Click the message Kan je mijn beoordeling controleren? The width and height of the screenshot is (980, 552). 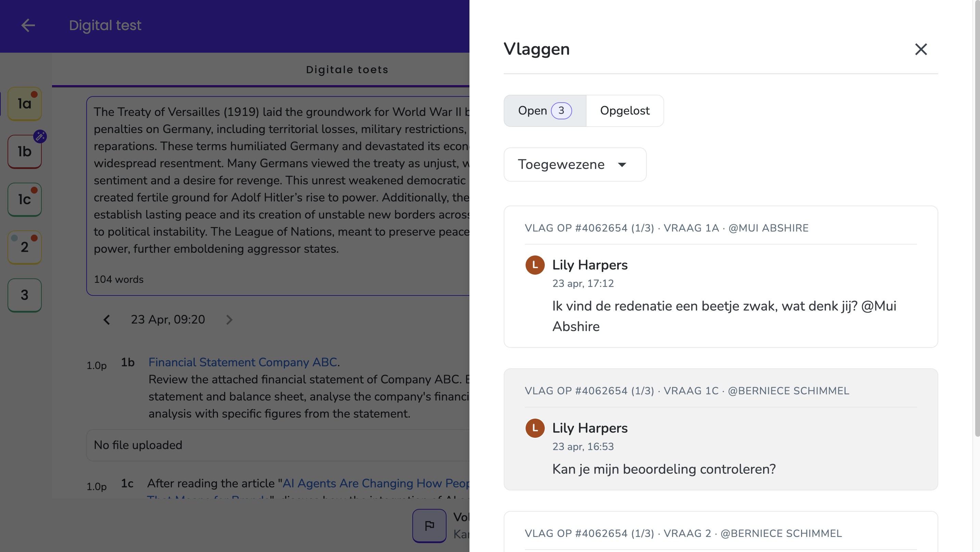(x=664, y=469)
